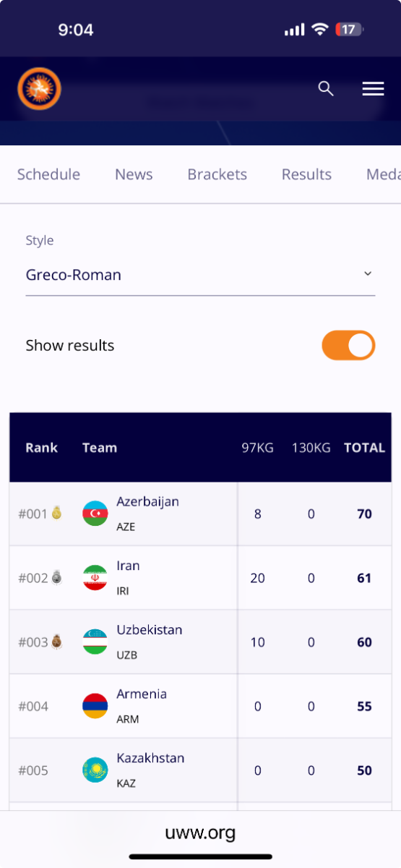401x868 pixels.
Task: Tap the silver medal icon beside #002
Action: [x=56, y=577]
